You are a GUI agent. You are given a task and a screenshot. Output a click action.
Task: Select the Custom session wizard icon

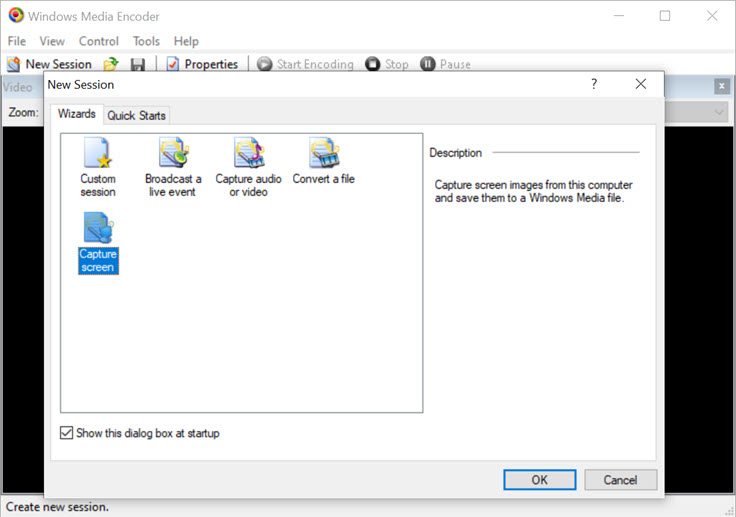pyautogui.click(x=98, y=167)
